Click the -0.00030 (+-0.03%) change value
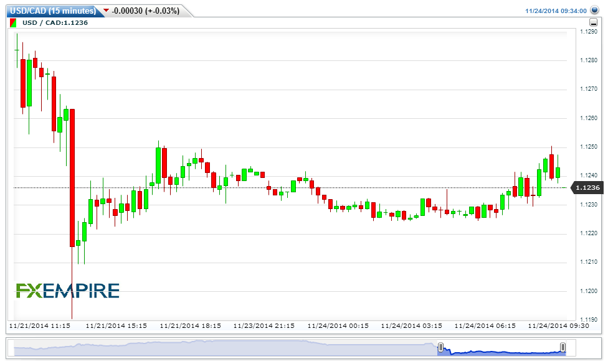This screenshot has height=364, width=608. (x=145, y=11)
